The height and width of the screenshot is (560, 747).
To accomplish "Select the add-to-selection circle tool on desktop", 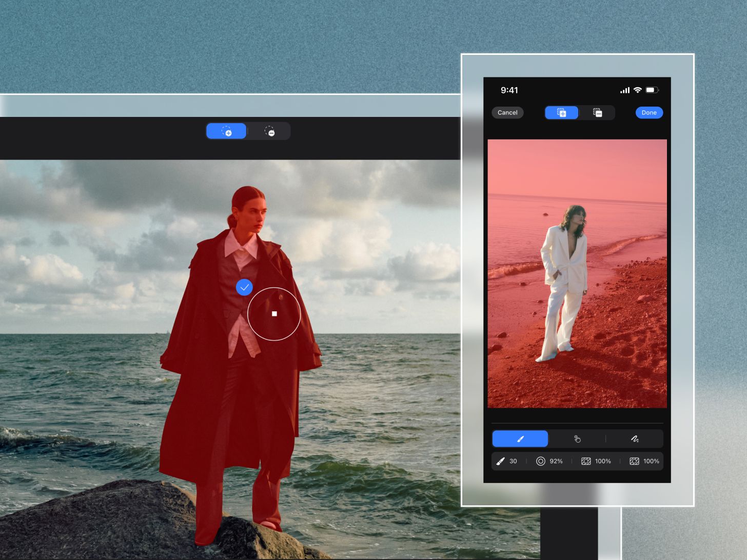I will click(x=226, y=131).
